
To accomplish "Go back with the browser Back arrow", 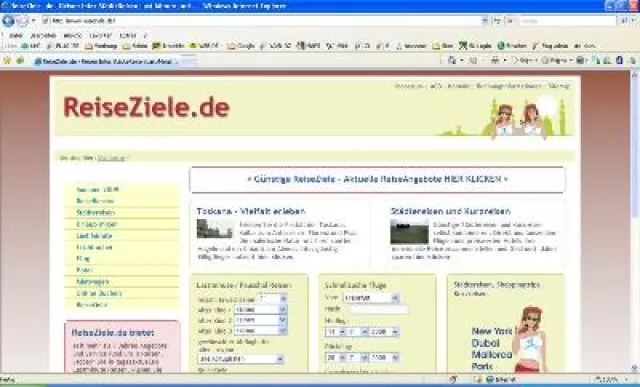I will coord(8,20).
